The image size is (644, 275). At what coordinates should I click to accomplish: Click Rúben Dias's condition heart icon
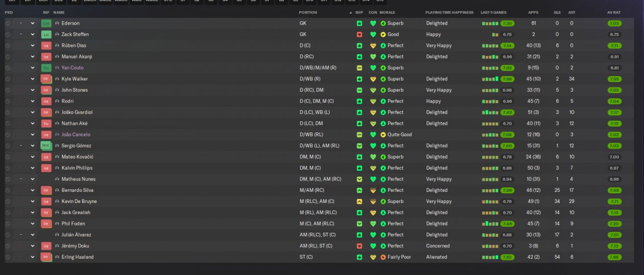tap(373, 45)
